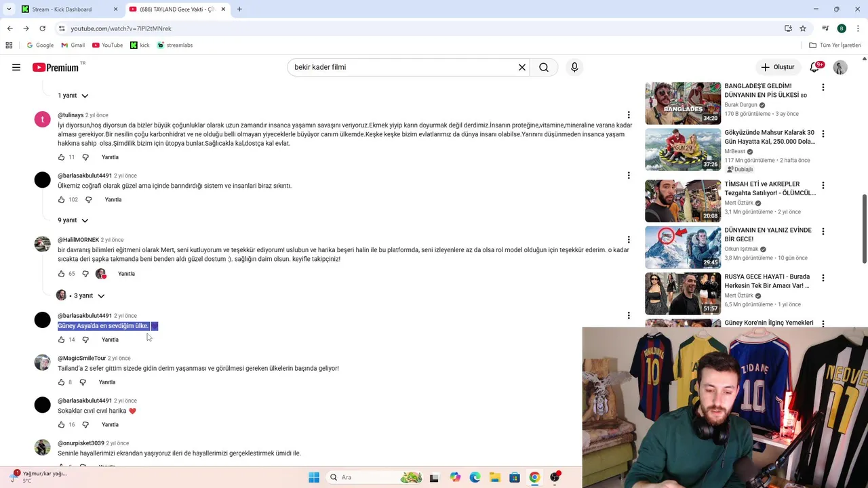The image size is (868, 488).
Task: Start voice search with microphone icon
Action: pos(574,67)
